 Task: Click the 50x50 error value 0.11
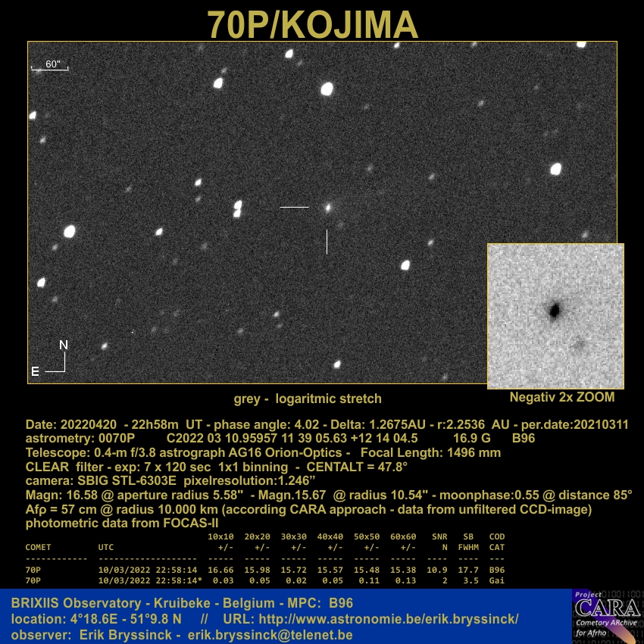pyautogui.click(x=369, y=581)
